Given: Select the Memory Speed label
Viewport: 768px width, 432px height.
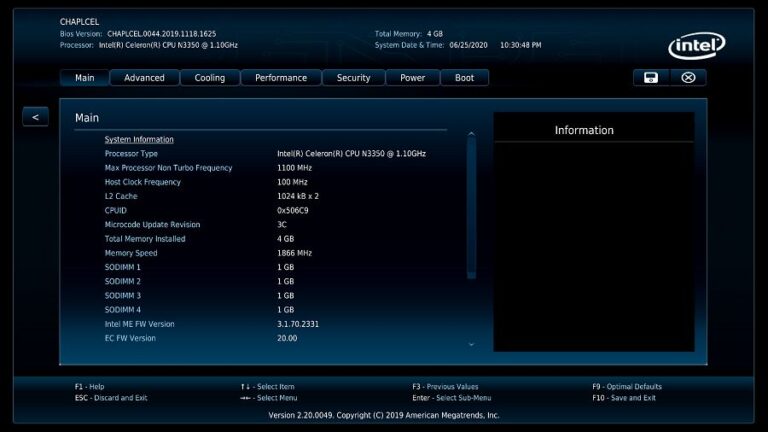Looking at the screenshot, I should [131, 253].
